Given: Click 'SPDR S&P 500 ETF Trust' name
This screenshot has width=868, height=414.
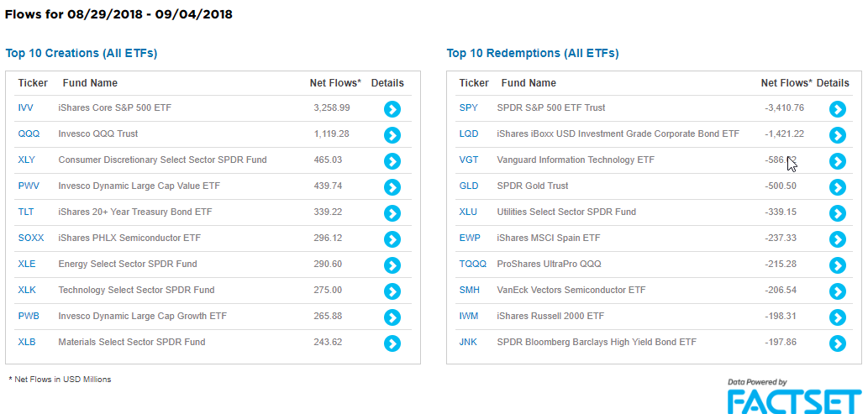Looking at the screenshot, I should coord(551,108).
